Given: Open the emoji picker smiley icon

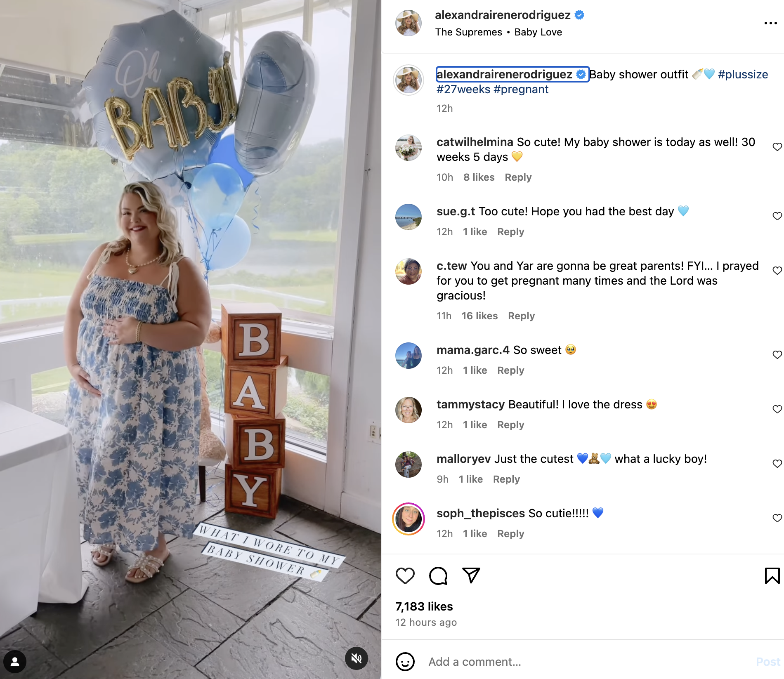Looking at the screenshot, I should 405,662.
